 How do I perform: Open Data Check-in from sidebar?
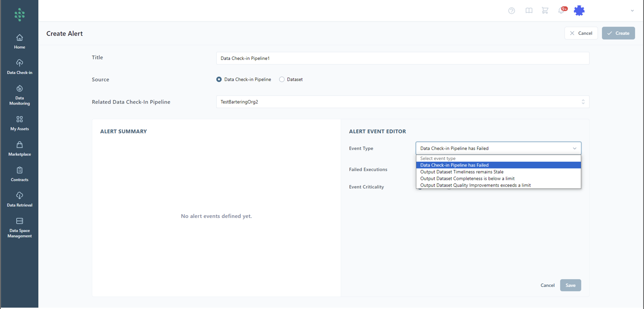click(19, 66)
